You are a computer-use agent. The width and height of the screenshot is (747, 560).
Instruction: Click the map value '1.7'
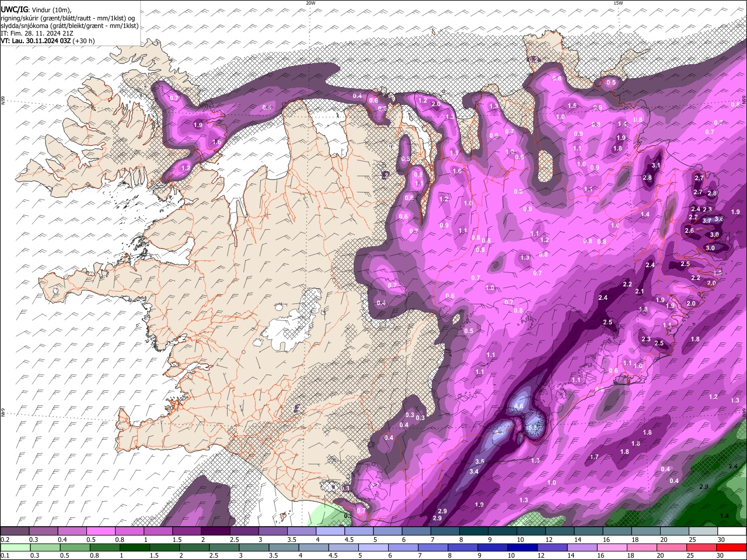[594, 457]
